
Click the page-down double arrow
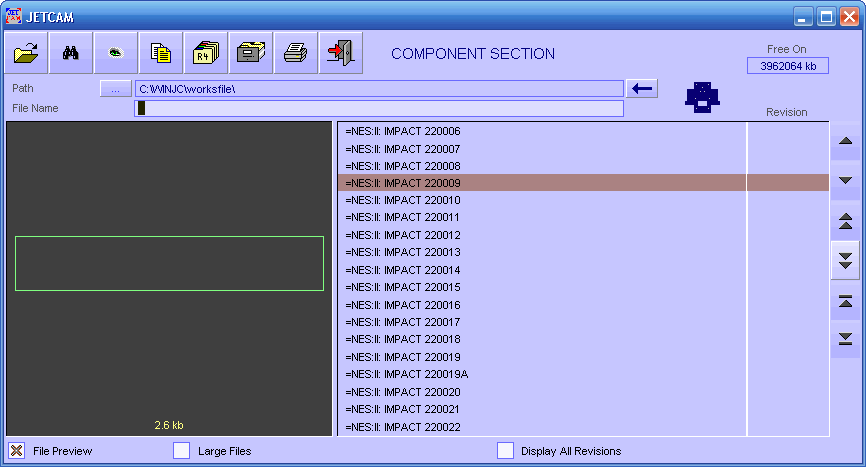(846, 261)
